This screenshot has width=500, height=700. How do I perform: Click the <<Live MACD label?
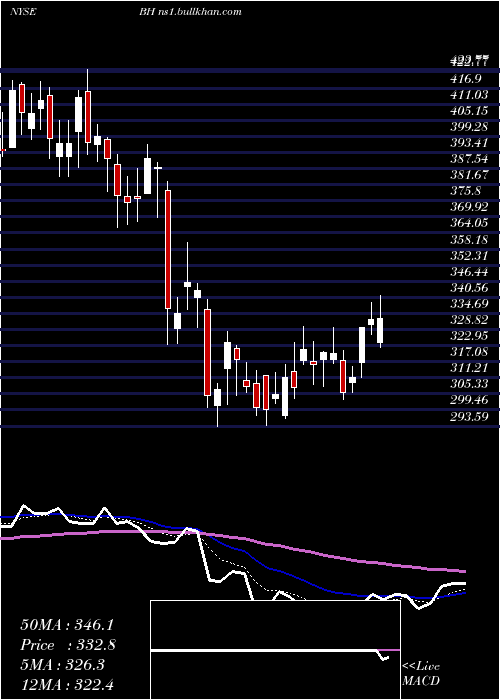point(421,673)
